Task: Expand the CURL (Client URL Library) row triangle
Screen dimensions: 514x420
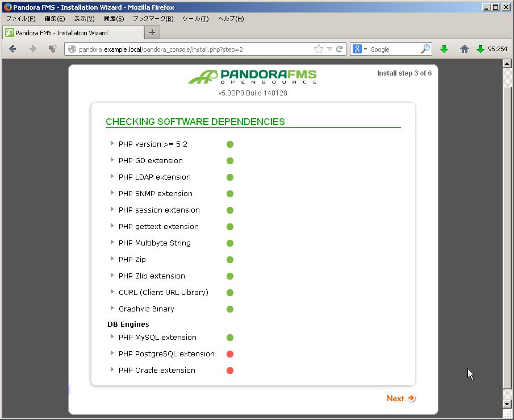Action: pyautogui.click(x=112, y=292)
